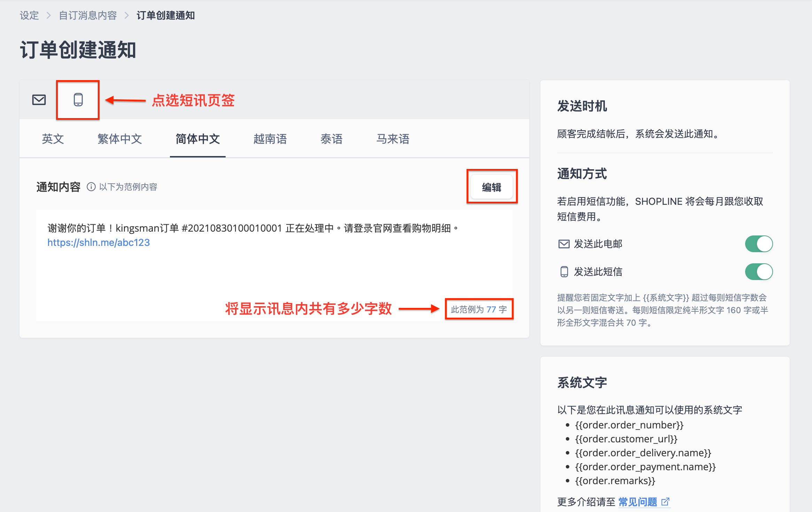
Task: Switch to the 英文 language tab
Action: click(53, 139)
